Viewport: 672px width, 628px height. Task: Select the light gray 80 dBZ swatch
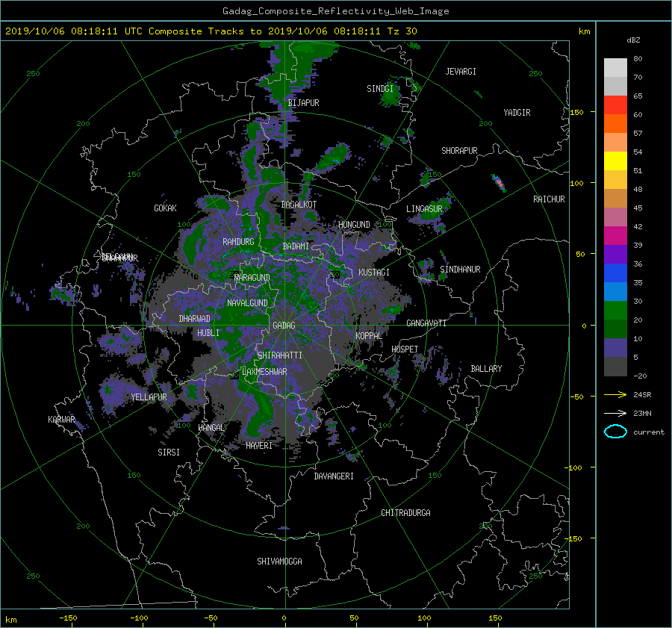tap(615, 67)
